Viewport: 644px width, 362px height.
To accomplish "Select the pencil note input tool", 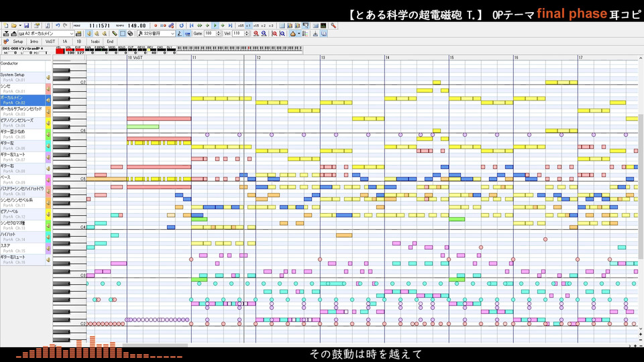I will point(115,34).
